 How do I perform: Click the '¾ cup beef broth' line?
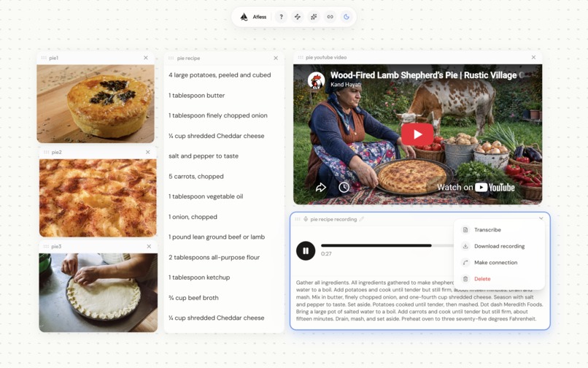pos(193,298)
